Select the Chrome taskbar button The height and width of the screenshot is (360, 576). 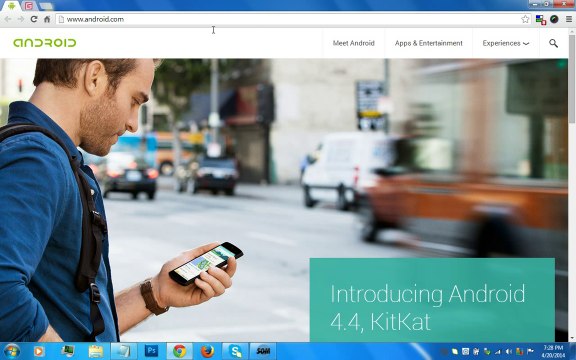179,351
